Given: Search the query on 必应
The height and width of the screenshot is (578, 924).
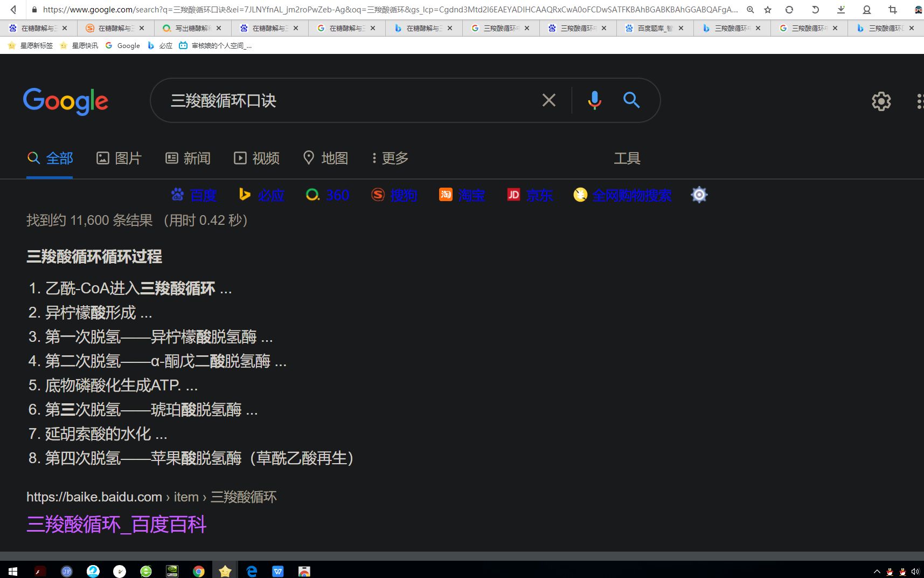Looking at the screenshot, I should [261, 195].
